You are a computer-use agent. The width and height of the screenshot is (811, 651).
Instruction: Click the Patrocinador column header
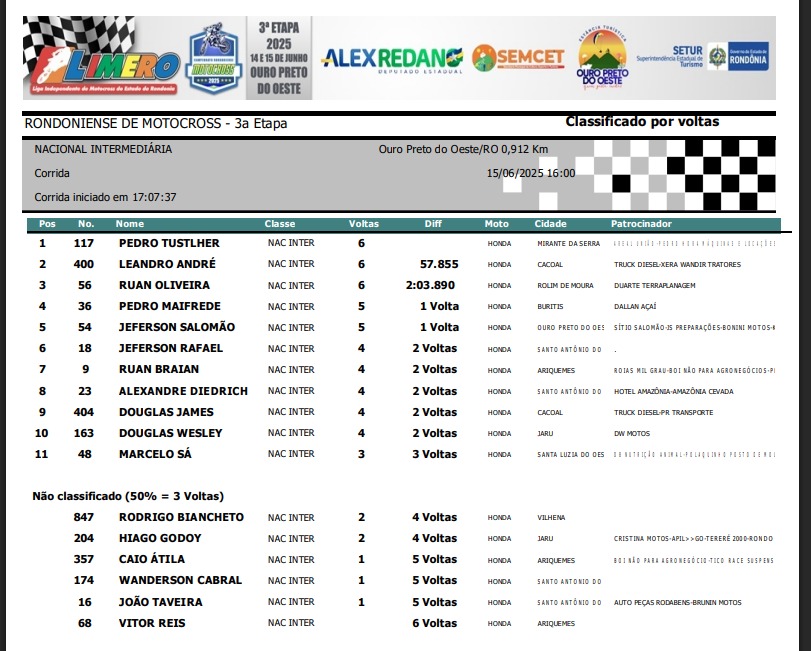[641, 224]
